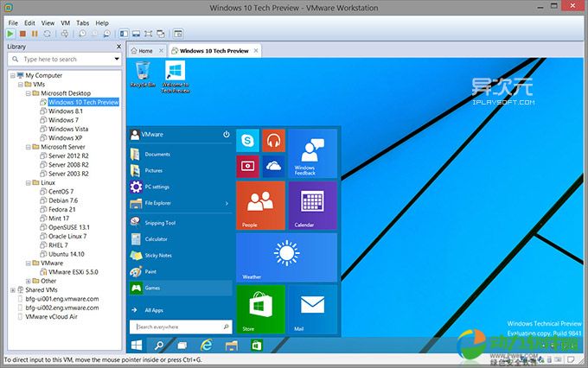Launch Internet Explorer from the guest taskbar

(x=208, y=346)
